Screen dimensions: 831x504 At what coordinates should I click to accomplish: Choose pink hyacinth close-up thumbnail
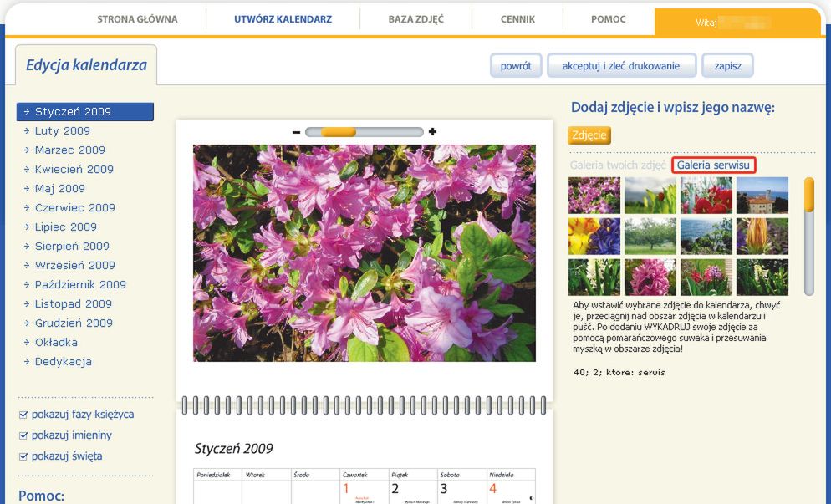click(650, 277)
